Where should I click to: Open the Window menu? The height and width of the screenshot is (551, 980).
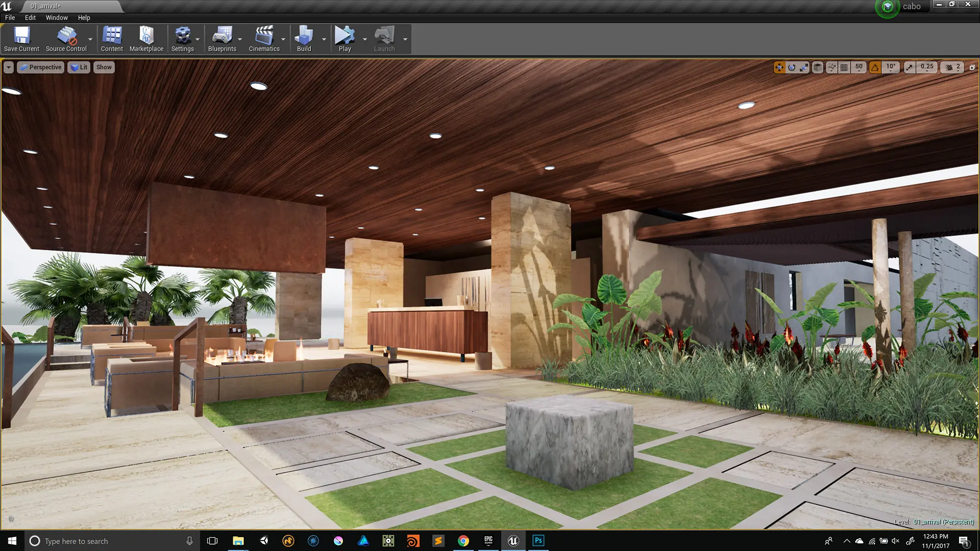point(57,18)
